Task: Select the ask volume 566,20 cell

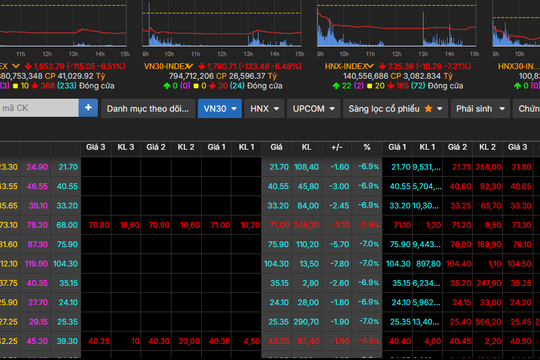Action: click(488, 322)
